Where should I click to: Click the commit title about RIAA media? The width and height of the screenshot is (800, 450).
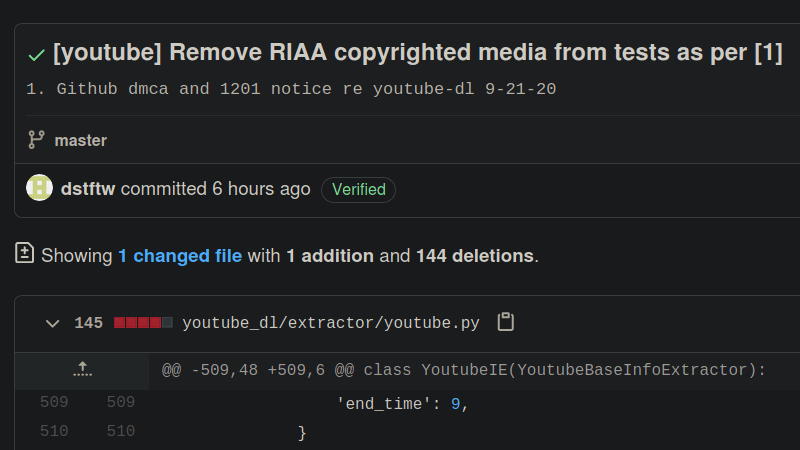point(417,53)
